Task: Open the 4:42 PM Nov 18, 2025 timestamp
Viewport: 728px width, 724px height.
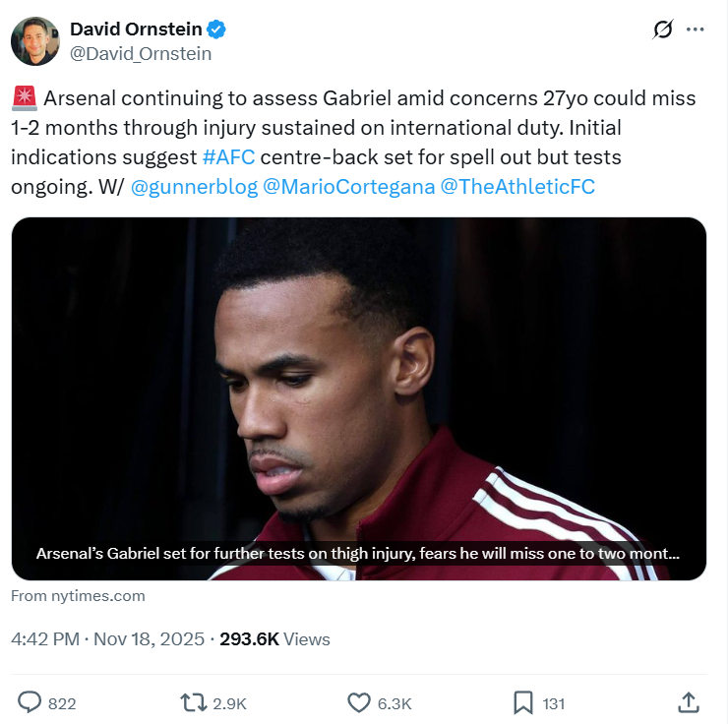Action: tap(107, 639)
